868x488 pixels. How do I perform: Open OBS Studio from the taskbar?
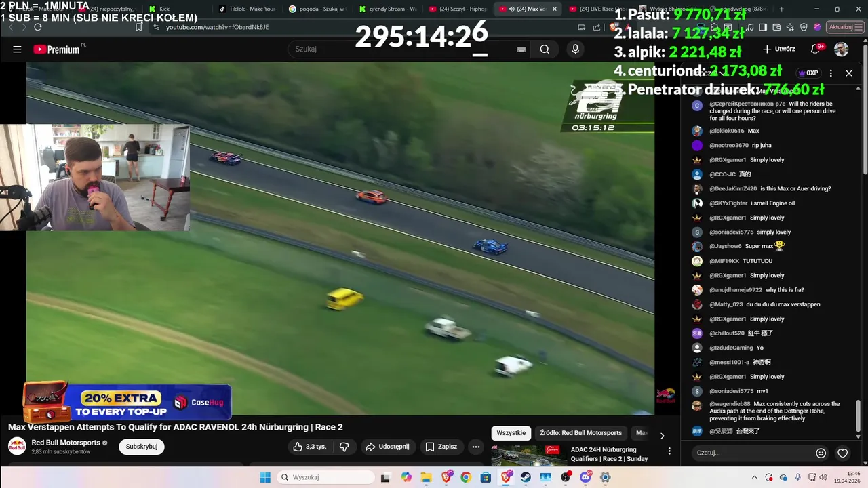point(566,477)
